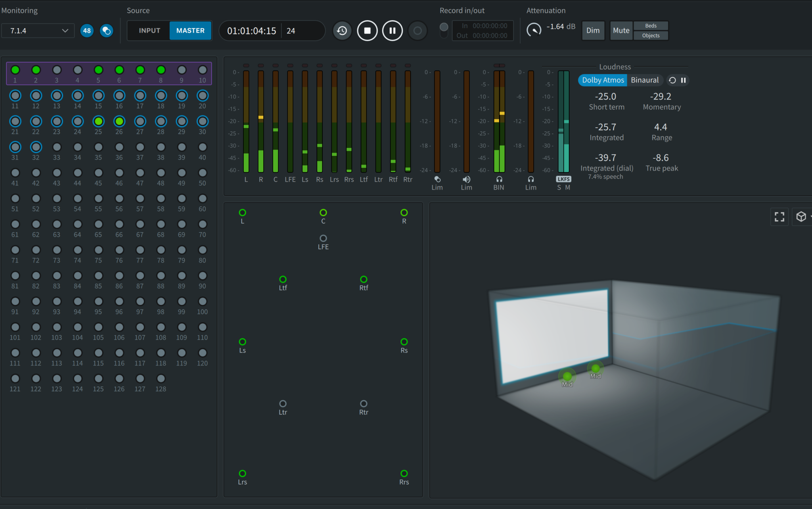Click the fullscreen icon in the room view
The image size is (812, 509).
tap(779, 217)
